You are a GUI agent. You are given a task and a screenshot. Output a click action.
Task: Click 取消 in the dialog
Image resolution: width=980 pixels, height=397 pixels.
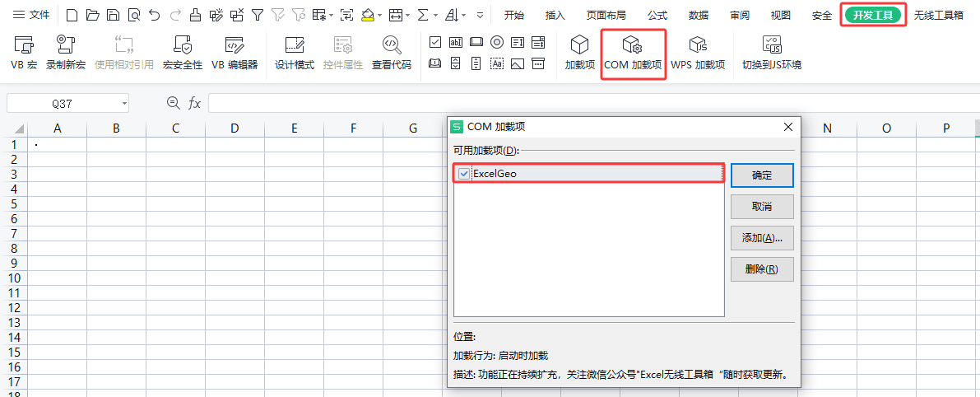(x=762, y=206)
